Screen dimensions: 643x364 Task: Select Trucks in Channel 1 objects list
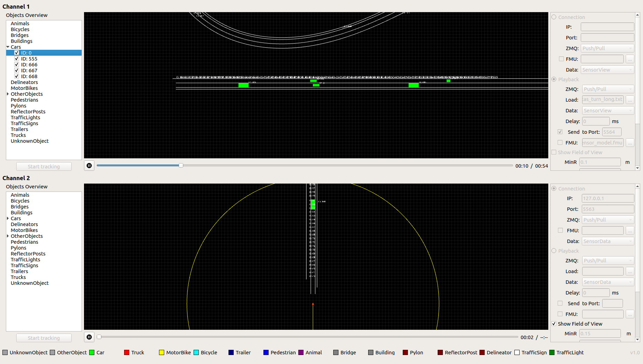point(18,135)
